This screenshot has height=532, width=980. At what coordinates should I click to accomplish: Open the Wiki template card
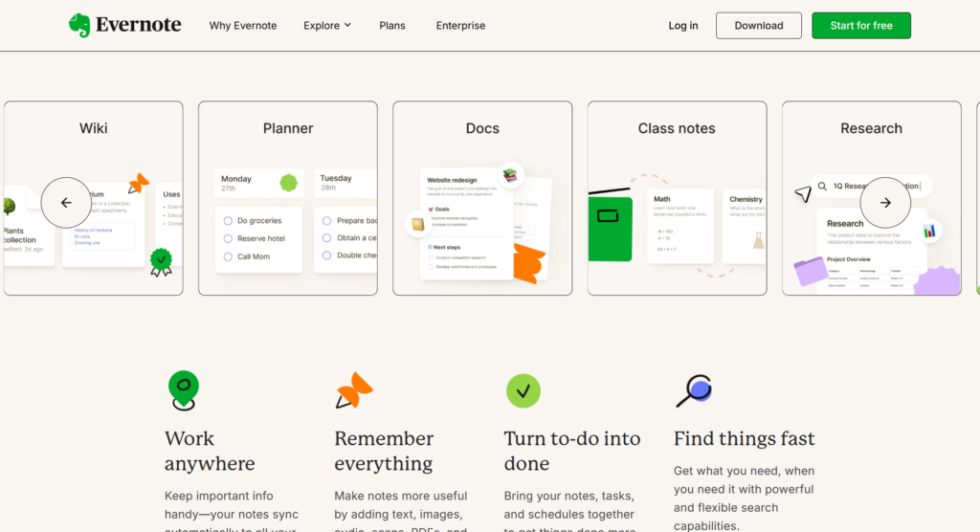[x=93, y=198]
